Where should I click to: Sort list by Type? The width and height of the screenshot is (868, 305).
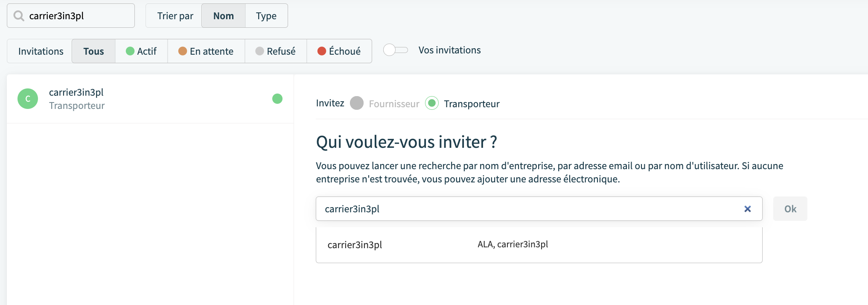(266, 16)
